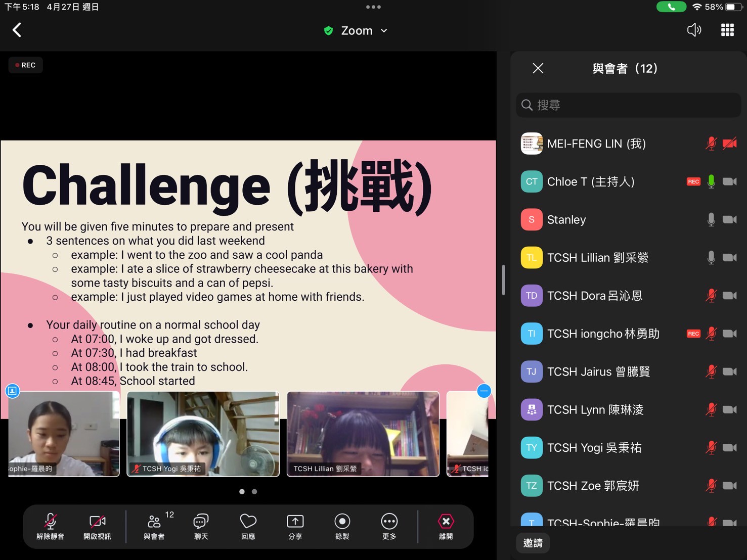
Task: Unmute microphone via 解除靜音
Action: coord(50,526)
